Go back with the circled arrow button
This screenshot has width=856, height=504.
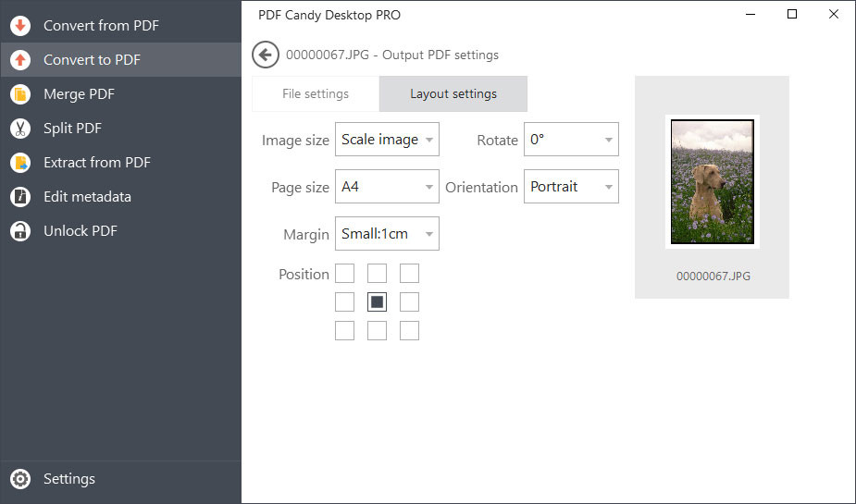click(266, 55)
